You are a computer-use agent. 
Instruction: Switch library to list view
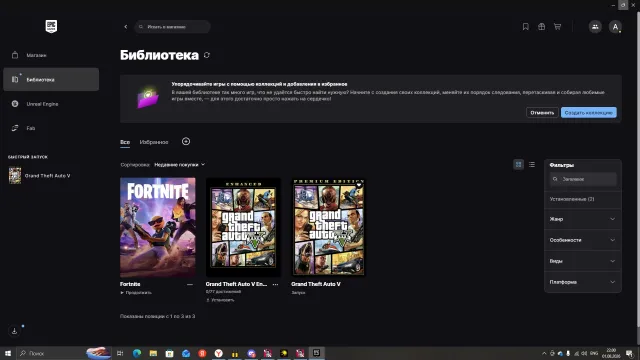(532, 164)
